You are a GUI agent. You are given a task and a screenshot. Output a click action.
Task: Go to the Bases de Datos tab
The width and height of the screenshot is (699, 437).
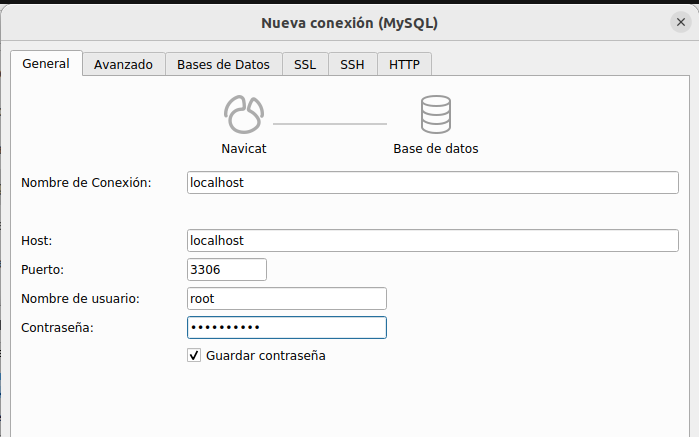[x=223, y=65]
